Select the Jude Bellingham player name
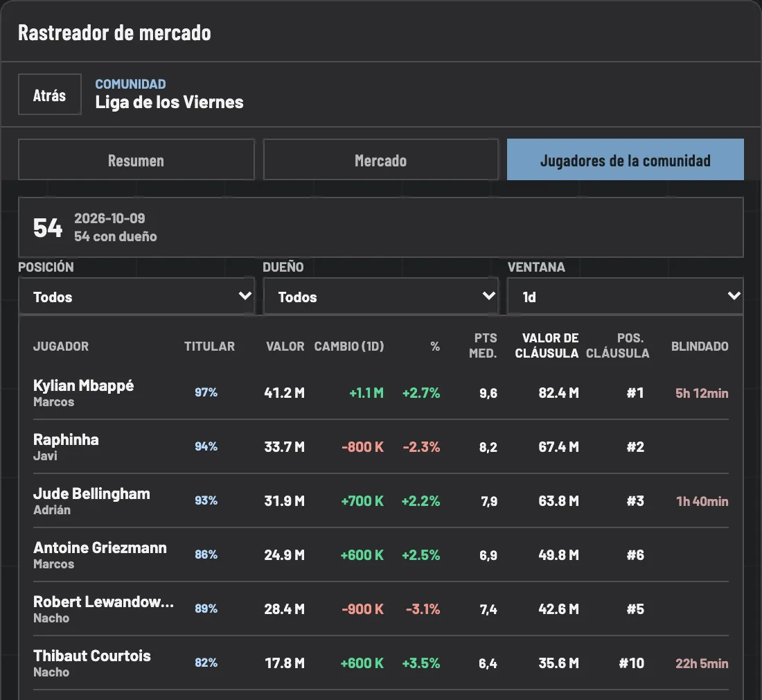 point(91,493)
